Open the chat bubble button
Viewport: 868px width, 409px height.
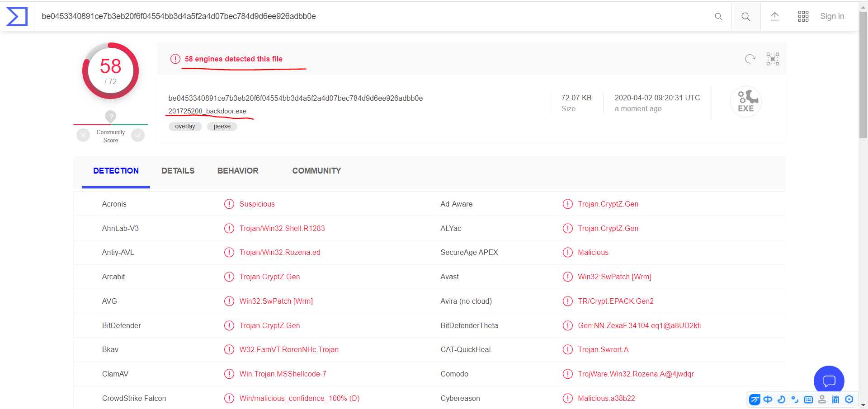tap(829, 381)
